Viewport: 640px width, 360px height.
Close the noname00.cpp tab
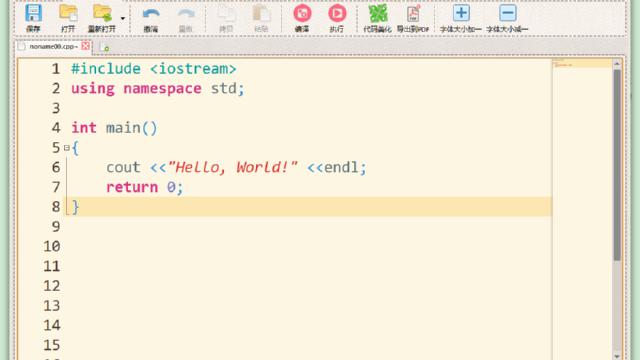pos(85,46)
